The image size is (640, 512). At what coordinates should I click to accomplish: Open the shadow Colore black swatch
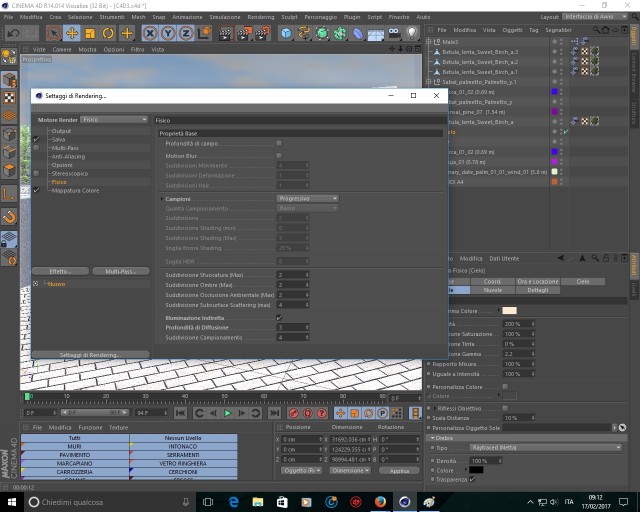coord(476,470)
